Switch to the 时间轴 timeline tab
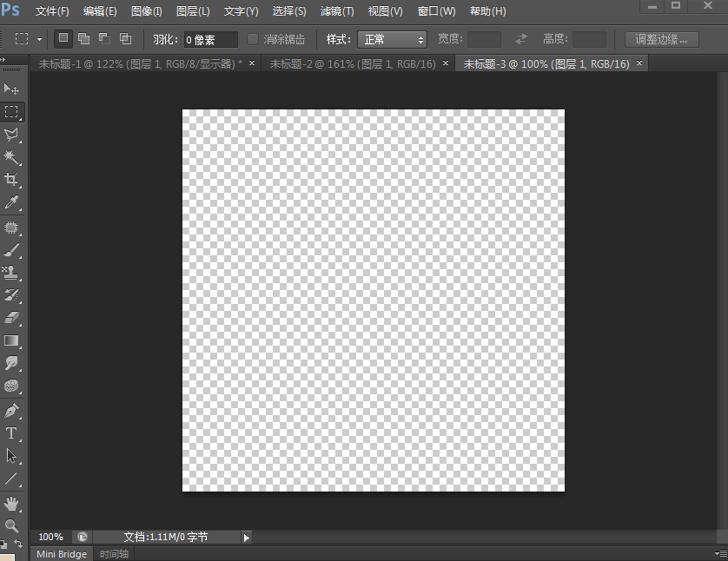 (114, 554)
